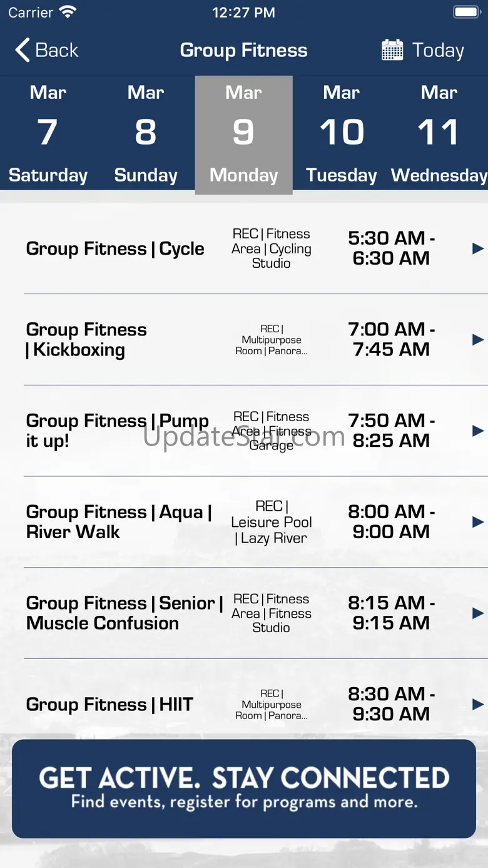Tap the Back chevron icon

(23, 50)
